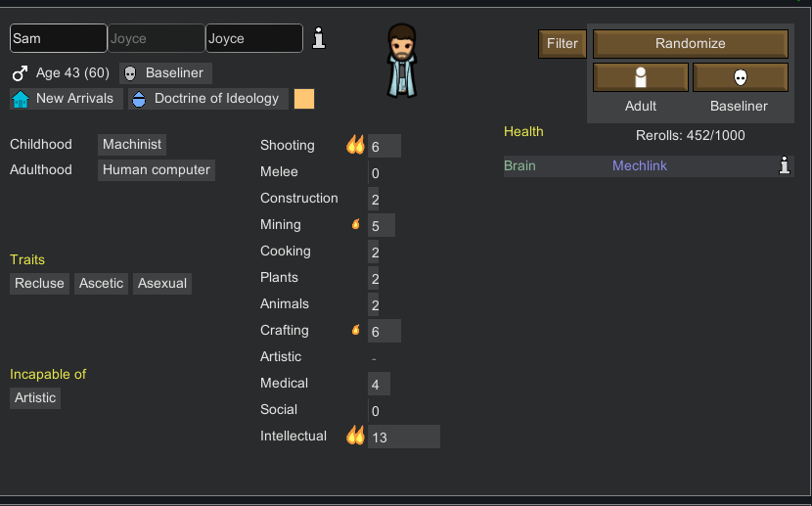The height and width of the screenshot is (506, 812).
Task: Click the favorite color orange swatch
Action: [x=304, y=99]
